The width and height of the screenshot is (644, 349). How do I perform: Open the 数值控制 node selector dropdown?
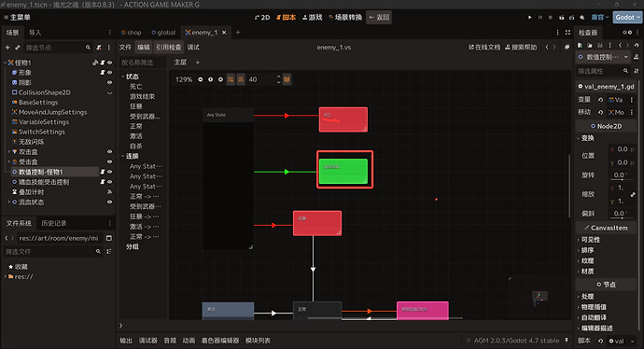(603, 57)
